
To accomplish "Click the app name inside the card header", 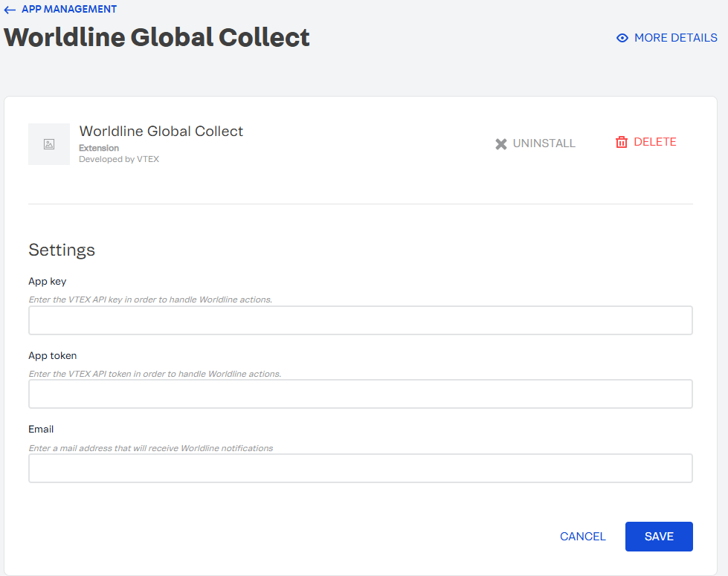I will (161, 131).
